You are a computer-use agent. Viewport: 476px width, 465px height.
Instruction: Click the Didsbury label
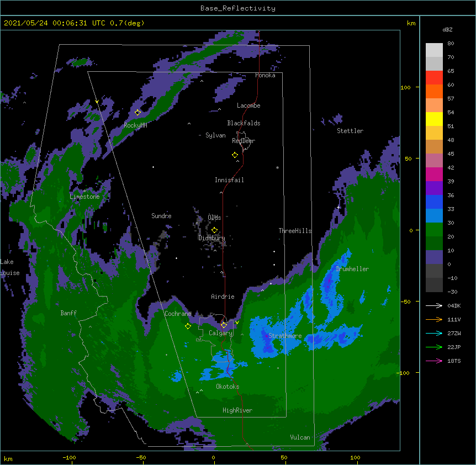click(211, 238)
